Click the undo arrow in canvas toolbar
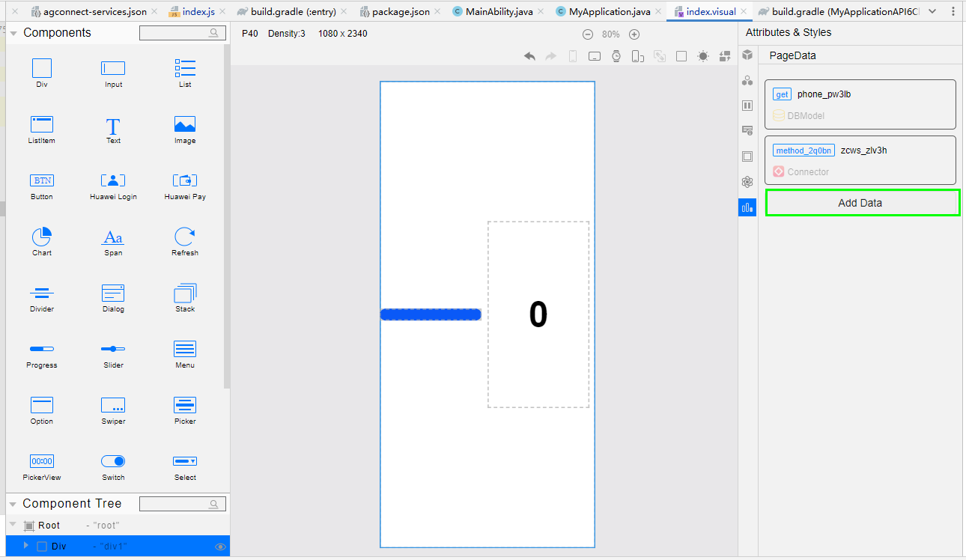 pyautogui.click(x=529, y=56)
